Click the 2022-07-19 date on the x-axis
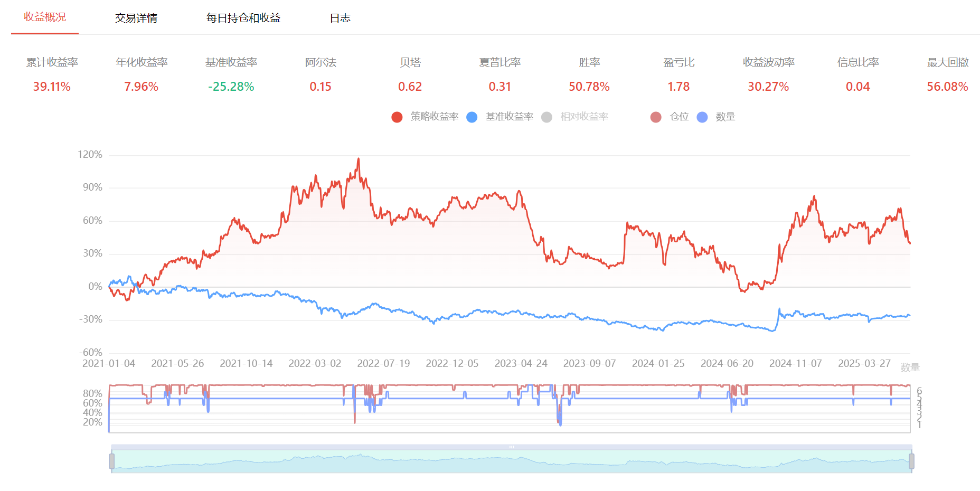Viewport: 980px width, 491px height. click(x=383, y=364)
